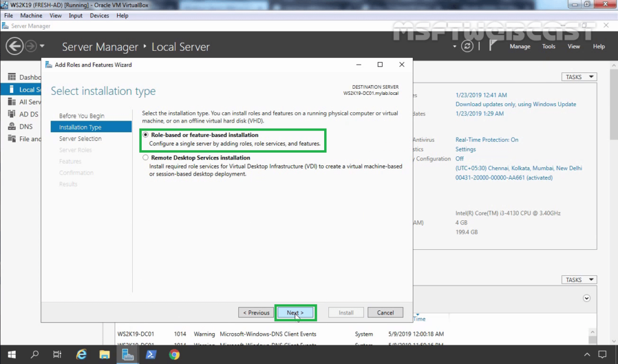Viewport: 618px width, 364px height.
Task: Click last installed updates 1/23/2019 12:41 AM
Action: pos(481,95)
